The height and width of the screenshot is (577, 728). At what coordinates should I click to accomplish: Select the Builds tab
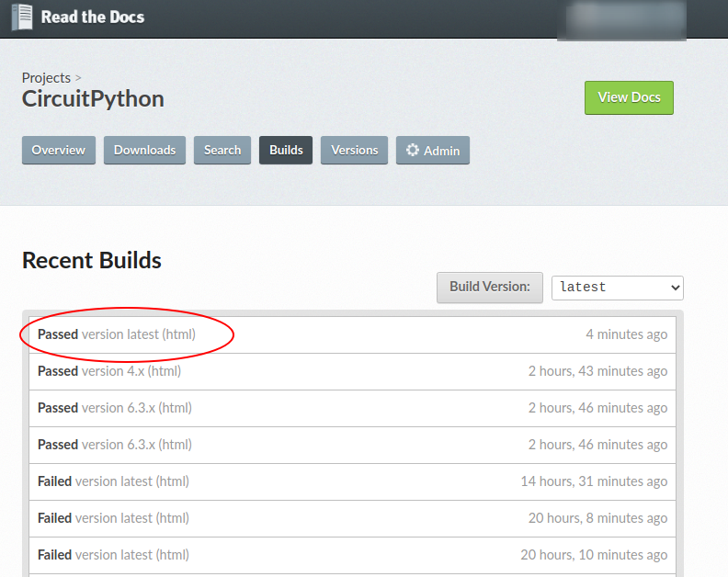pos(286,150)
